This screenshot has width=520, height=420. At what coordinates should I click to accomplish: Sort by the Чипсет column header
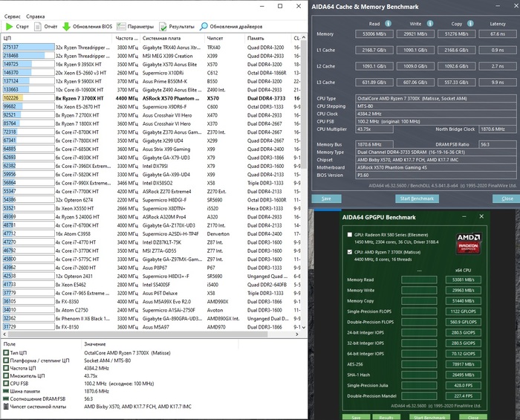[224, 38]
